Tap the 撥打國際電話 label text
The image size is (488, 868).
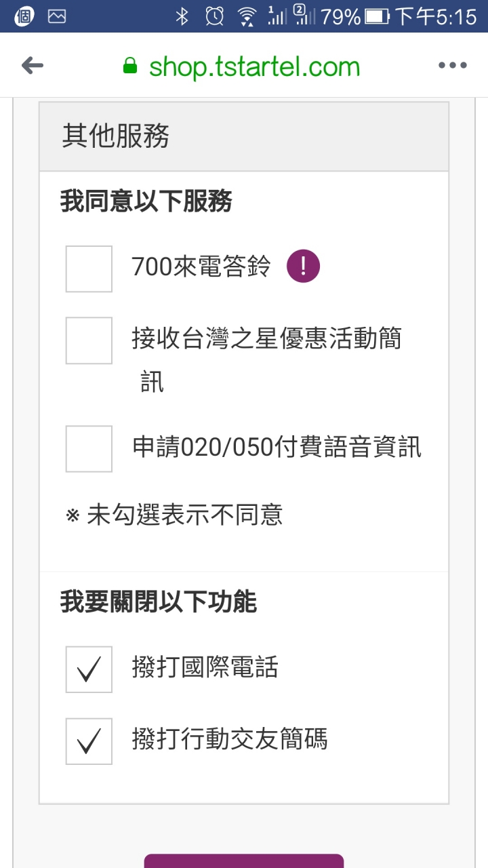[205, 668]
